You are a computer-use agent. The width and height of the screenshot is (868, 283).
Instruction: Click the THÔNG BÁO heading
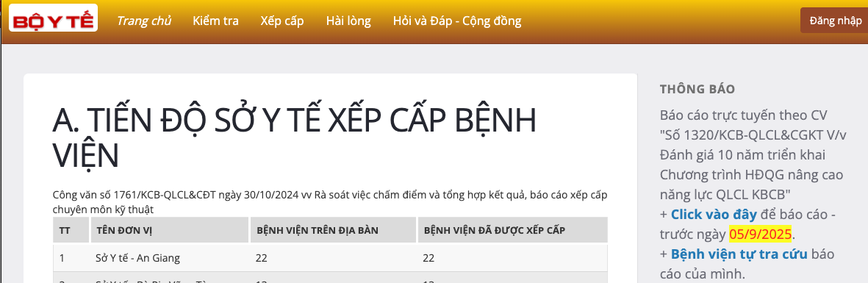pyautogui.click(x=697, y=89)
